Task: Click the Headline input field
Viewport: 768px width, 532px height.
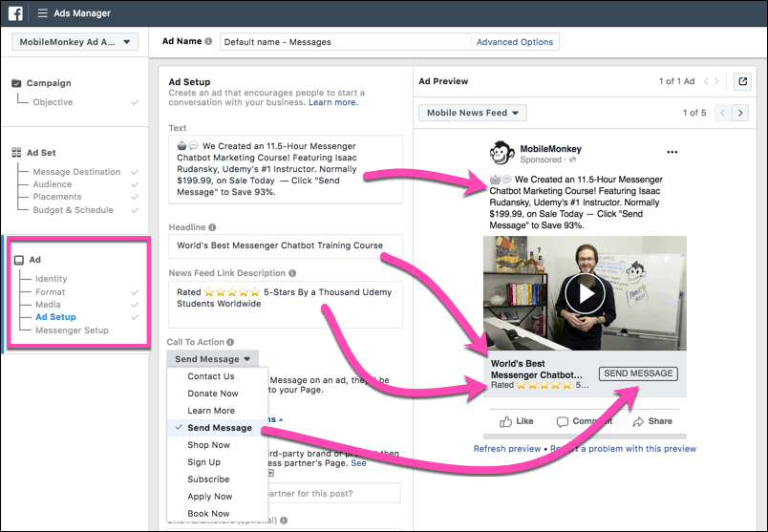Action: point(286,245)
